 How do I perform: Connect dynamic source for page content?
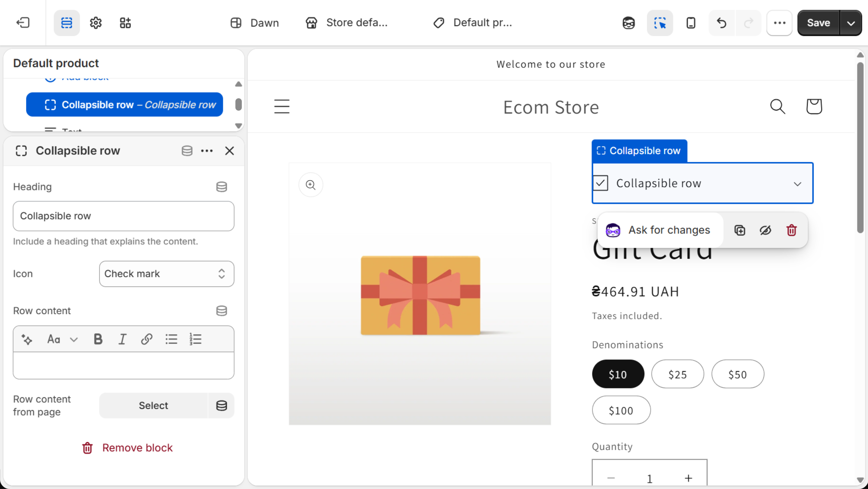(221, 406)
